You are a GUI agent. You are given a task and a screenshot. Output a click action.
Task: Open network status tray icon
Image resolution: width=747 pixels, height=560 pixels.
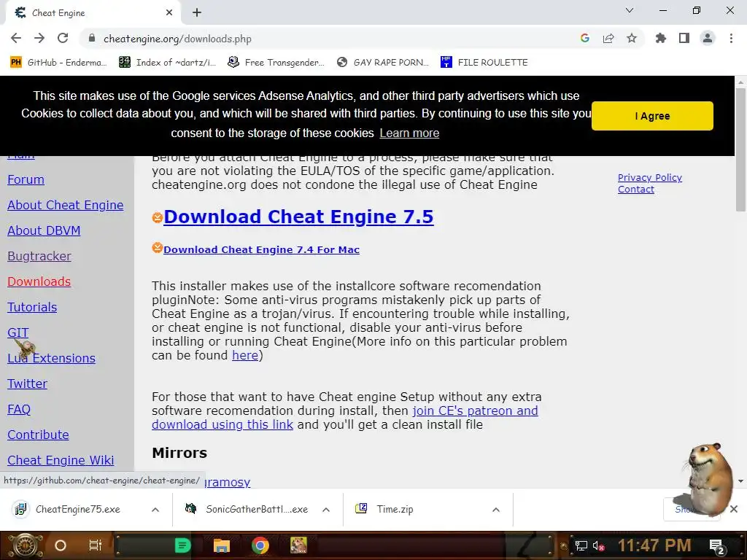point(581,545)
